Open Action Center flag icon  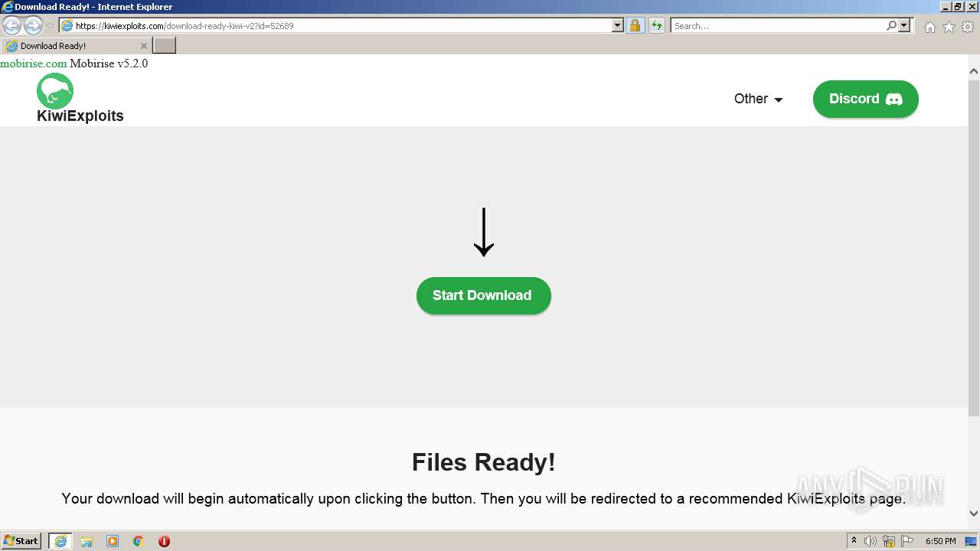coord(907,541)
